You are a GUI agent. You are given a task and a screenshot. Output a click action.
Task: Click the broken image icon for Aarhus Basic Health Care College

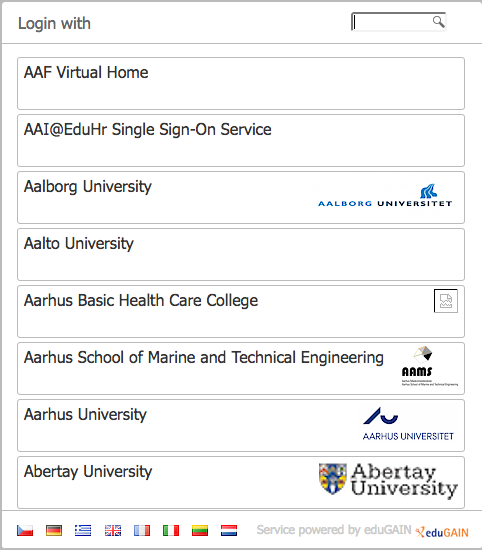[446, 301]
